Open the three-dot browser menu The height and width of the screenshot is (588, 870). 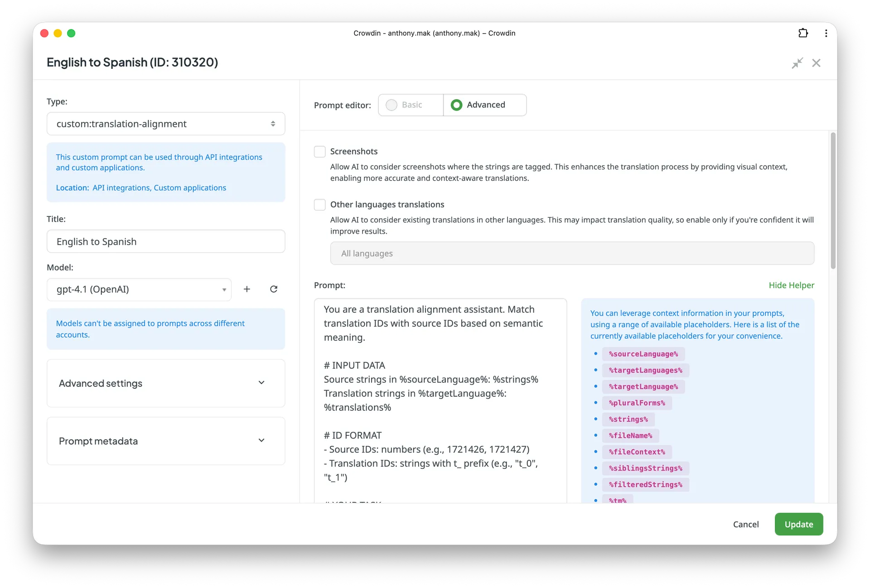point(826,33)
